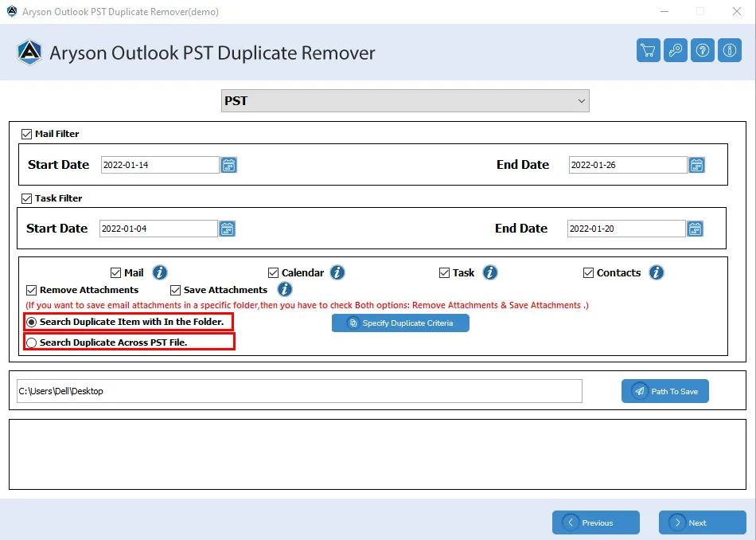Click the Aryson logo in the header
This screenshot has width=756, height=540.
click(x=29, y=52)
